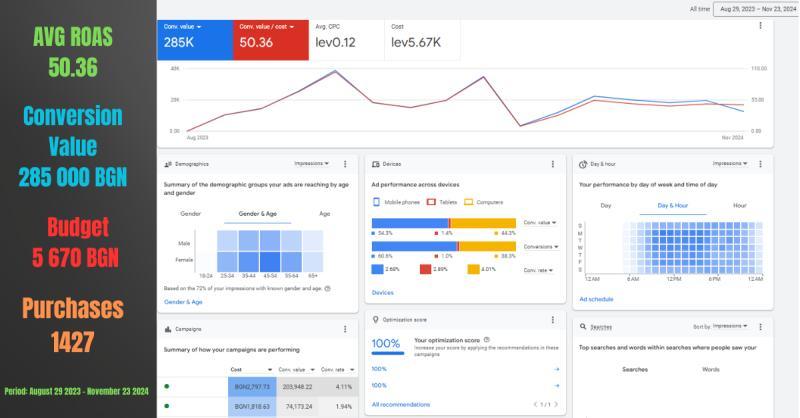This screenshot has height=418, width=800.
Task: Switch to Age tab in Demographics
Action: coord(324,213)
